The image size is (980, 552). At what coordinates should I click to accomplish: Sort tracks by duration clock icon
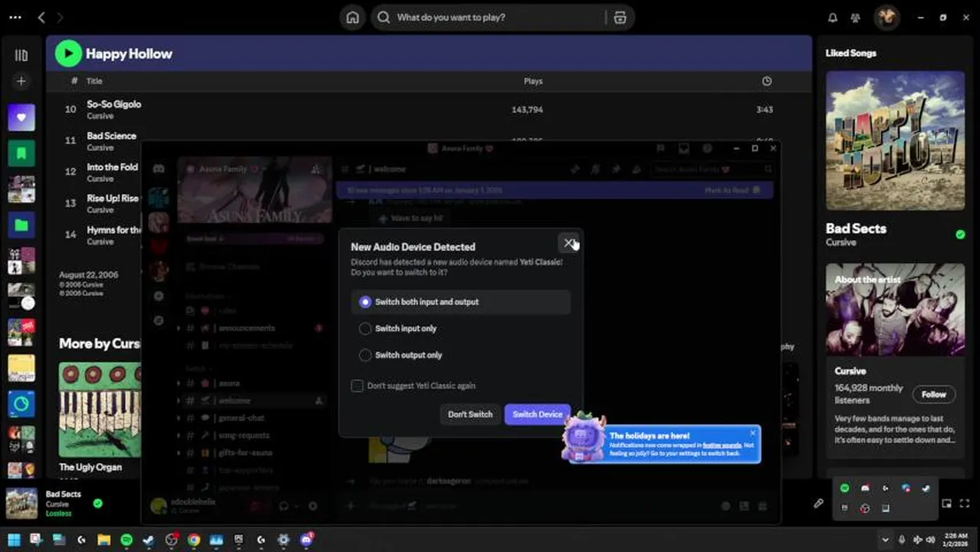766,81
